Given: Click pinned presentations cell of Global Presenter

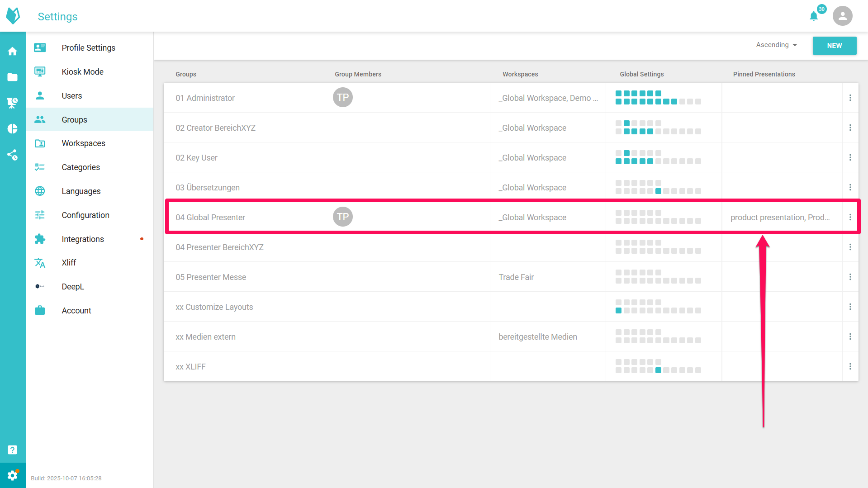Looking at the screenshot, I should click(x=780, y=218).
